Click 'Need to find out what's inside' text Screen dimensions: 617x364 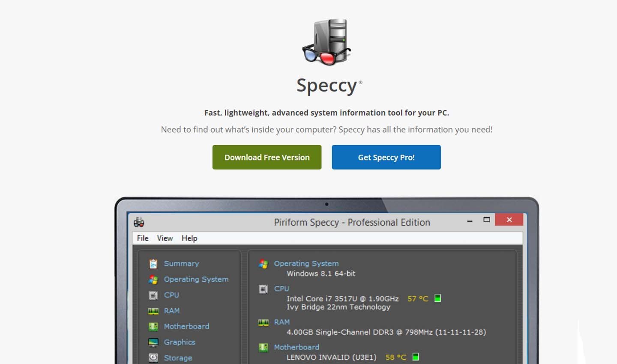point(326,129)
